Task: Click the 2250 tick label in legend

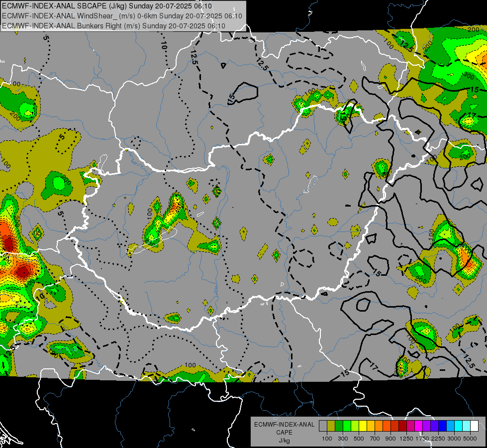Action: click(x=439, y=439)
